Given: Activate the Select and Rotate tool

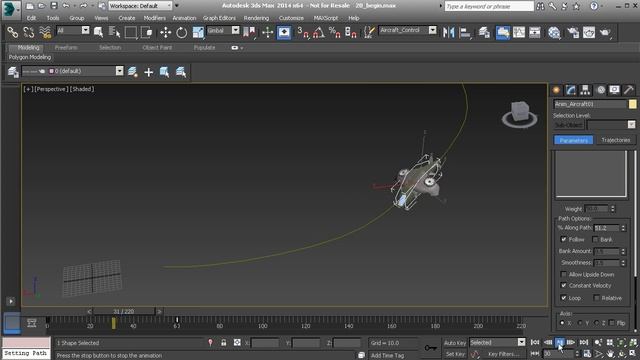Looking at the screenshot, I should coord(182,32).
